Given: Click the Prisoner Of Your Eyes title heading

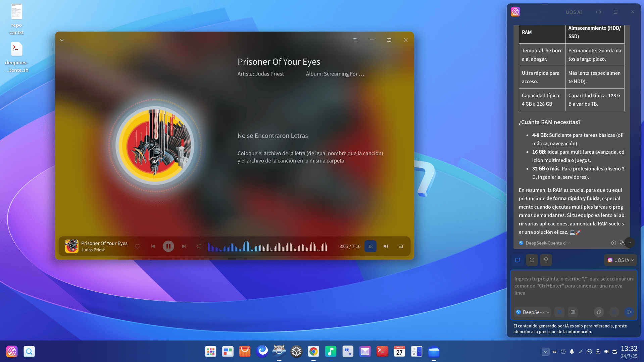Looking at the screenshot, I should (279, 62).
